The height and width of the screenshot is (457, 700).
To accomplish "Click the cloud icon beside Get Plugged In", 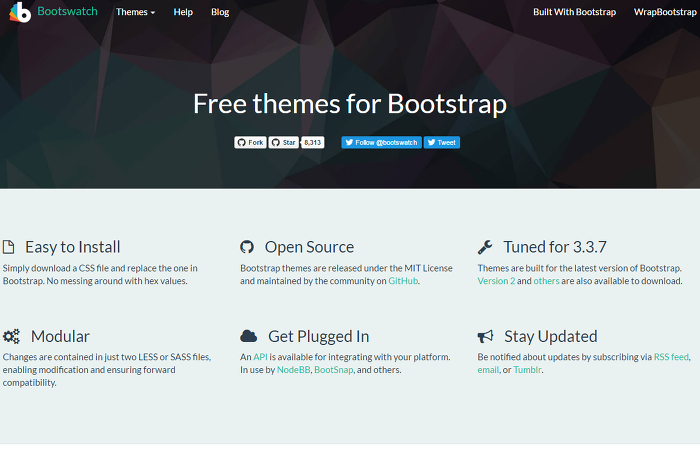I will point(249,336).
